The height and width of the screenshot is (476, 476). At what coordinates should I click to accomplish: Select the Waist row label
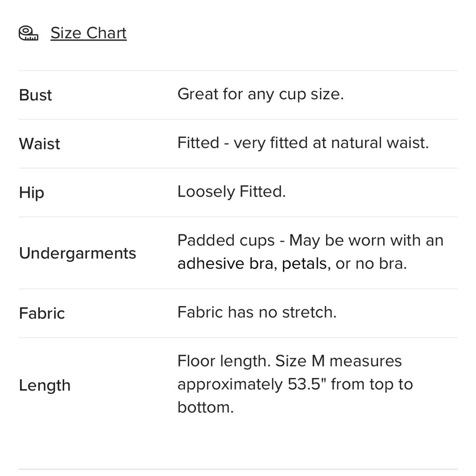pyautogui.click(x=40, y=144)
